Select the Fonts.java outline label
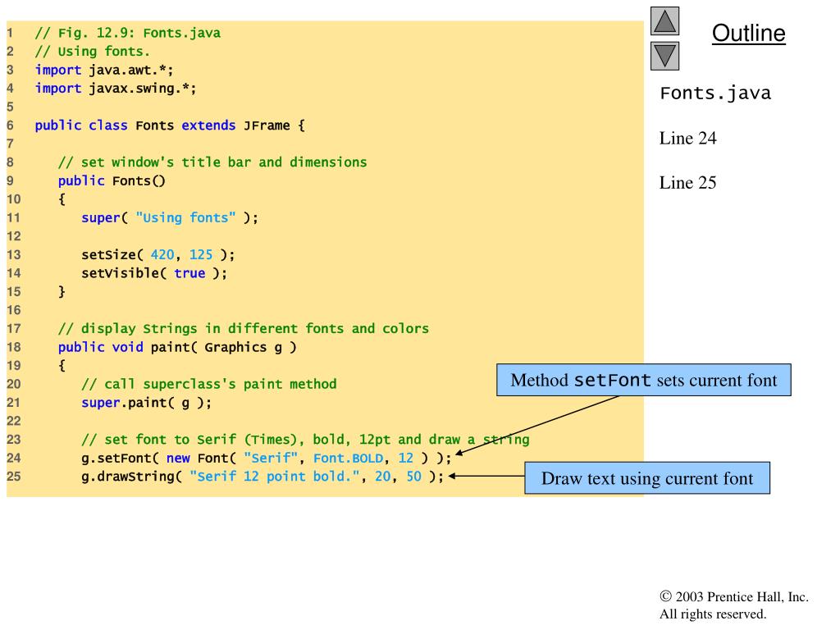Screen dimensions: 840x630 pyautogui.click(x=715, y=94)
